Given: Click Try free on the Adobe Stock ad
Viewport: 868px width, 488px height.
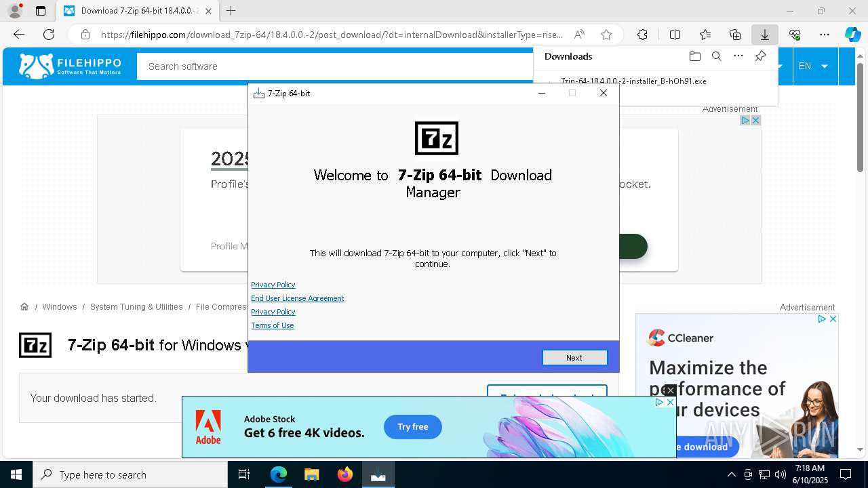Looking at the screenshot, I should pyautogui.click(x=413, y=427).
